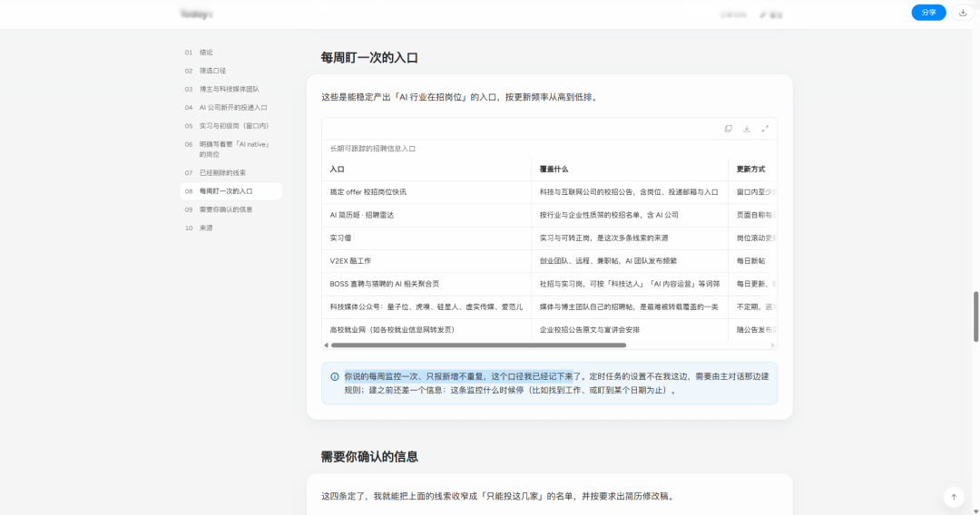Open section 03 博主与科技媒体团队
Viewport: 980px width, 515px height.
click(x=230, y=89)
